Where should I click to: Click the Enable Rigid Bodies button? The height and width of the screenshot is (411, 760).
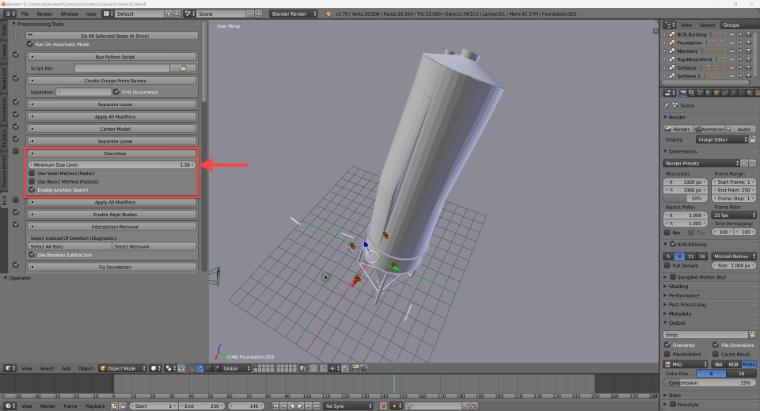pyautogui.click(x=112, y=214)
